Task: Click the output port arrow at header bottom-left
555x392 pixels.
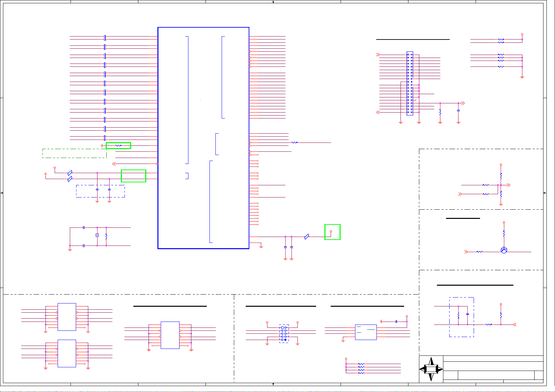Action: pyautogui.click(x=378, y=112)
